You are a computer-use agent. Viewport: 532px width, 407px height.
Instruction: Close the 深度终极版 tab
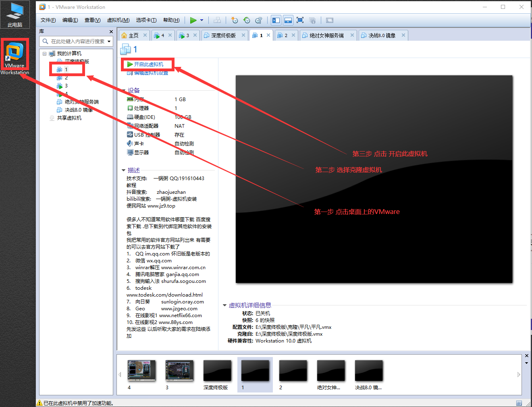(243, 35)
